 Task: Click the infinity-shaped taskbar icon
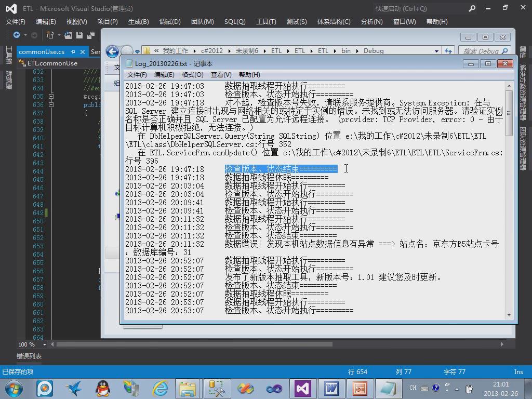coord(274,389)
